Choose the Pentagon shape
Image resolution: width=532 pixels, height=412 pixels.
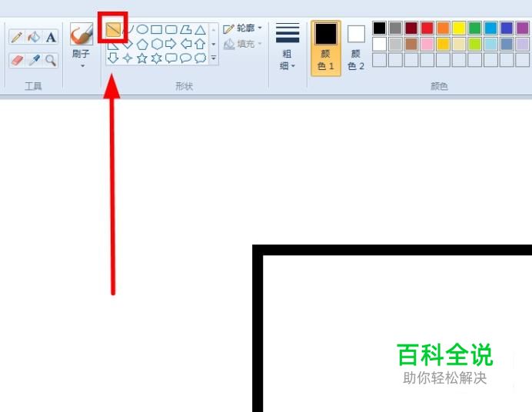pos(142,44)
